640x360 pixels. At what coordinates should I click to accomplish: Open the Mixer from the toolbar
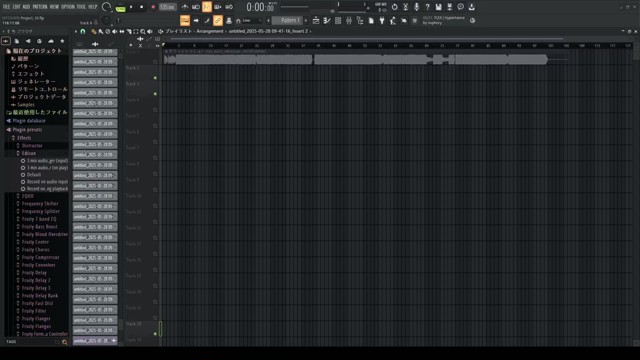pos(349,20)
